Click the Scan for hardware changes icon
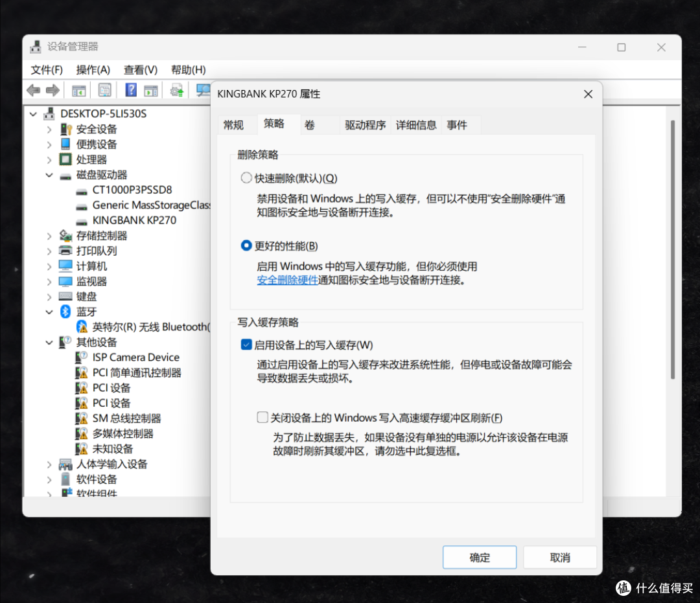The image size is (700, 603). coord(203,91)
